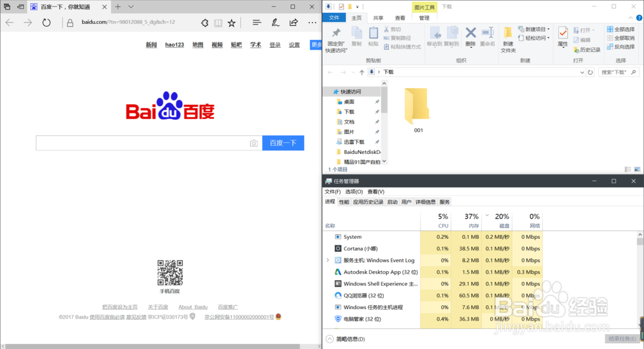644x349 pixels.
Task: Sort Task Manager by CPU column header
Action: tap(435, 220)
